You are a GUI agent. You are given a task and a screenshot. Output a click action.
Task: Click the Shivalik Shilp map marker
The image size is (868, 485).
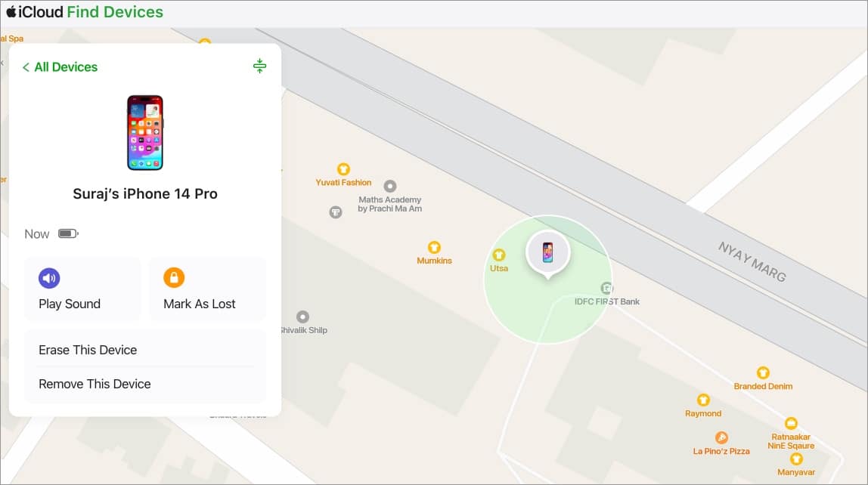click(302, 317)
